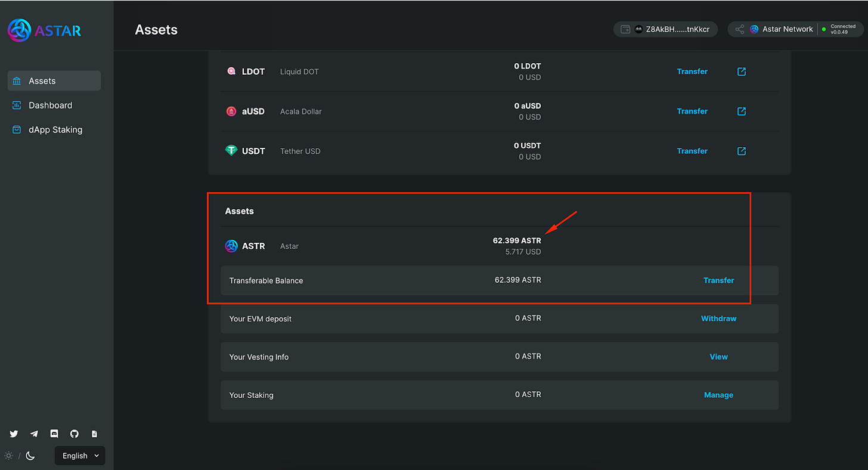Open the Twitter link icon

(14, 434)
